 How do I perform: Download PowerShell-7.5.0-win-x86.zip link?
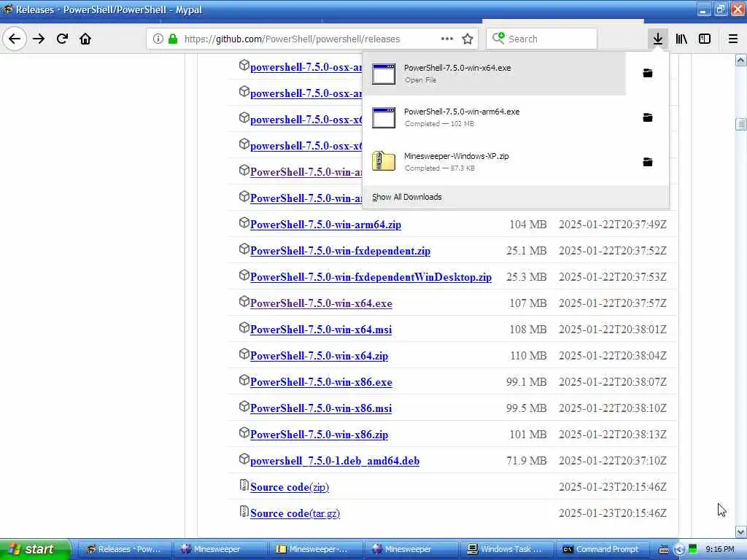320,435
